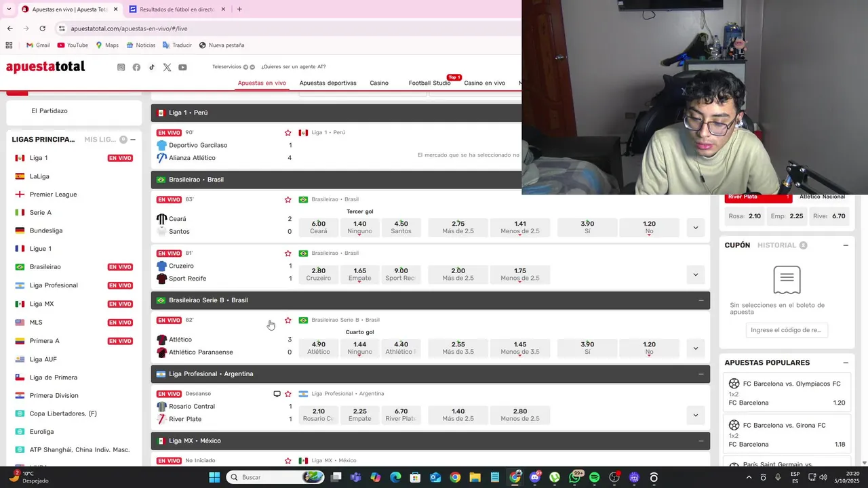The width and height of the screenshot is (868, 488).
Task: Open File Explorer from the taskbar
Action: (475, 477)
